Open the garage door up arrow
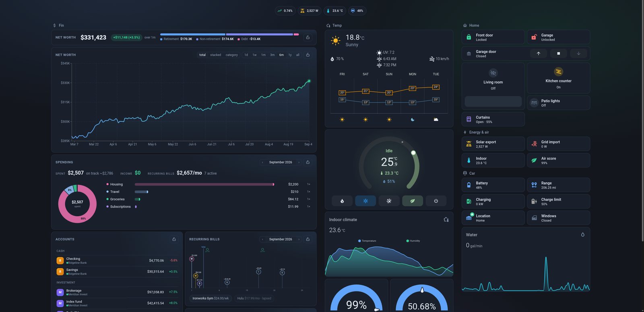Viewport: 644px width, 312px height. [x=539, y=53]
